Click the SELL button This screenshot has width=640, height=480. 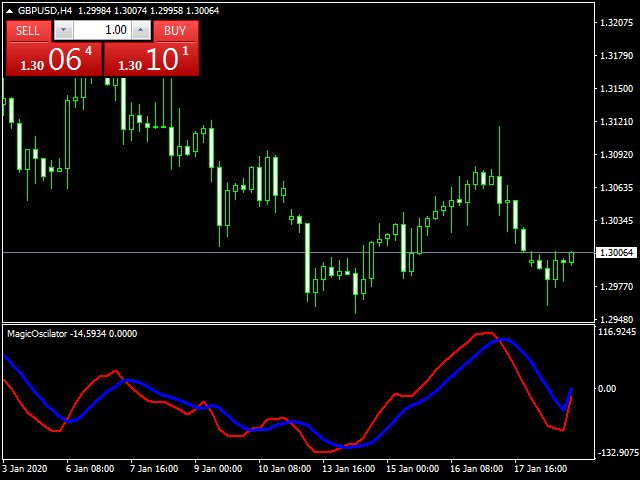click(28, 31)
